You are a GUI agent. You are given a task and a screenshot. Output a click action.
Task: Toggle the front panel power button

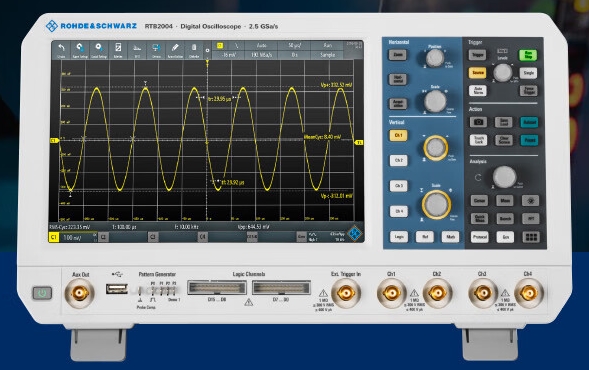[42, 293]
